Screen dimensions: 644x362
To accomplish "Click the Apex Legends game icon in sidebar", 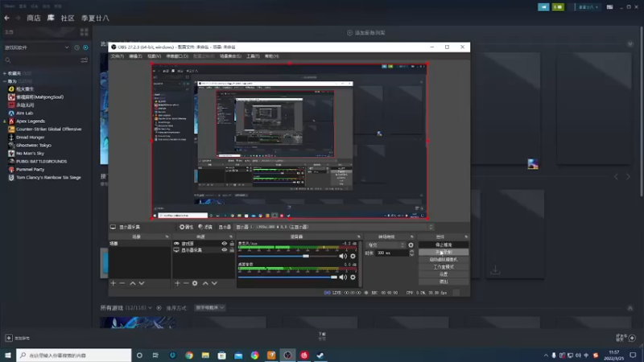I will click(11, 121).
